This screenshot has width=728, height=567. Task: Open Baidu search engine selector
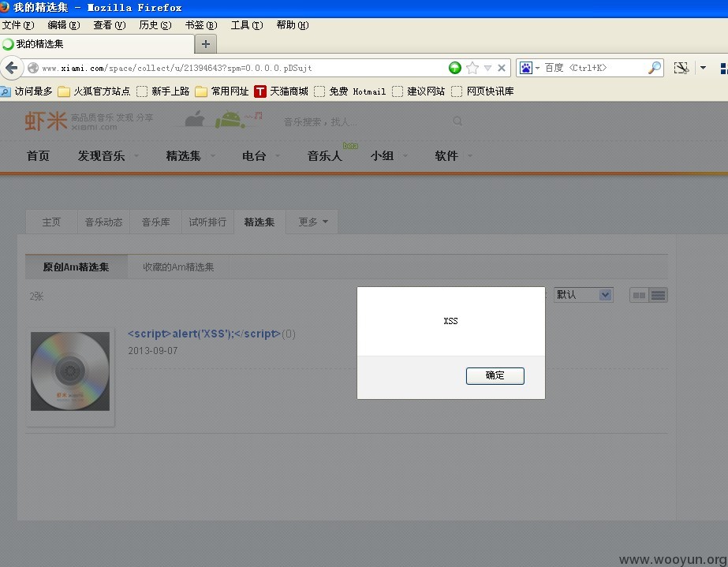pyautogui.click(x=529, y=69)
